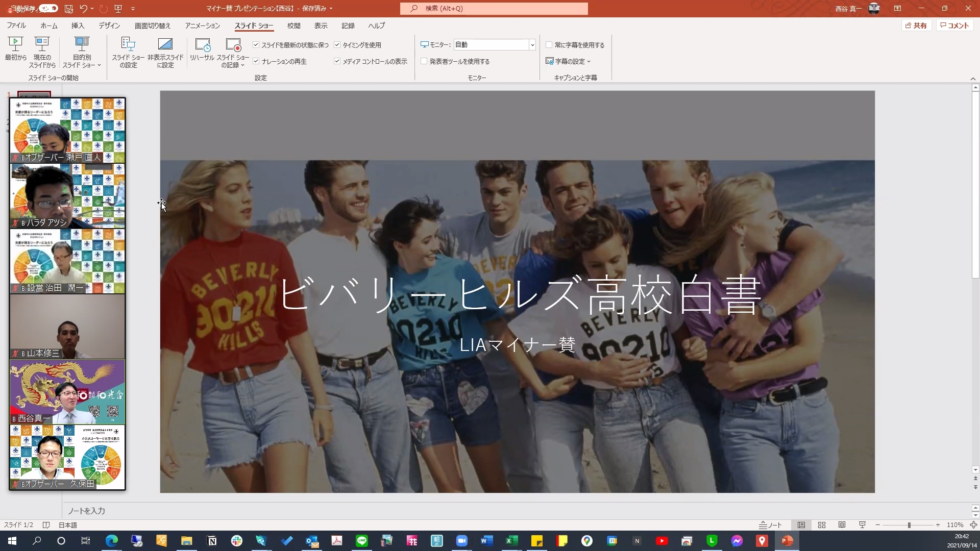Open the 挿入 tab
Image resolution: width=980 pixels, height=551 pixels.
point(78,26)
